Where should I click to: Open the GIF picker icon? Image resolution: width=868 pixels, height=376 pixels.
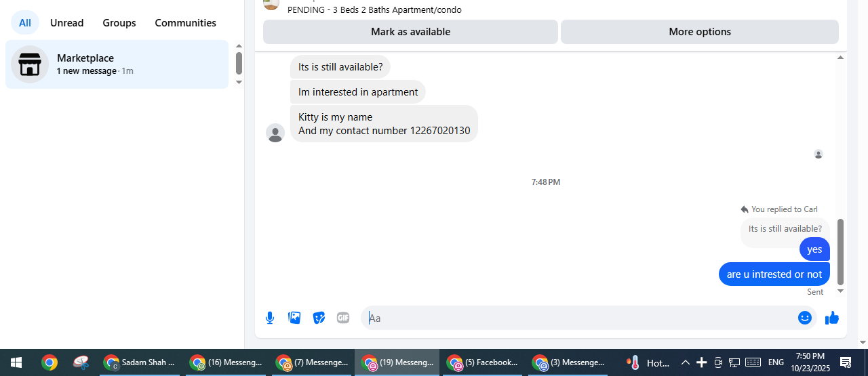[x=343, y=318]
